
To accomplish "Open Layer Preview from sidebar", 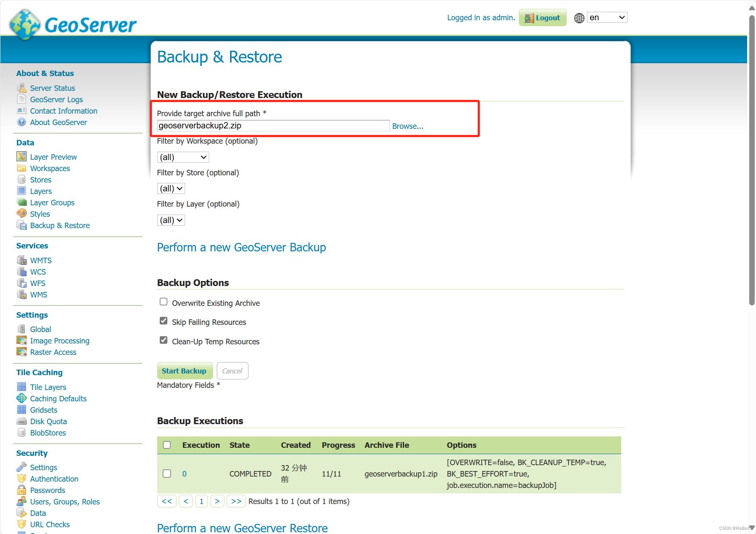I will pos(53,157).
